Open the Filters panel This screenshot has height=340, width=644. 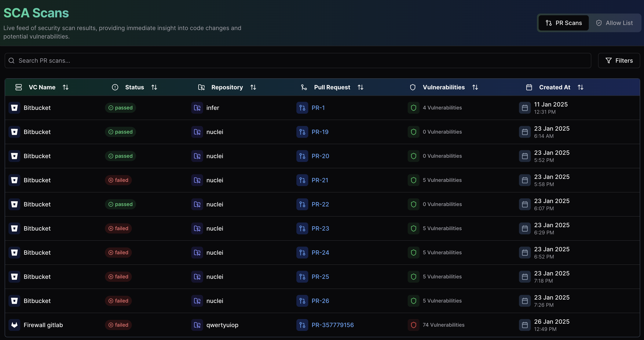619,61
